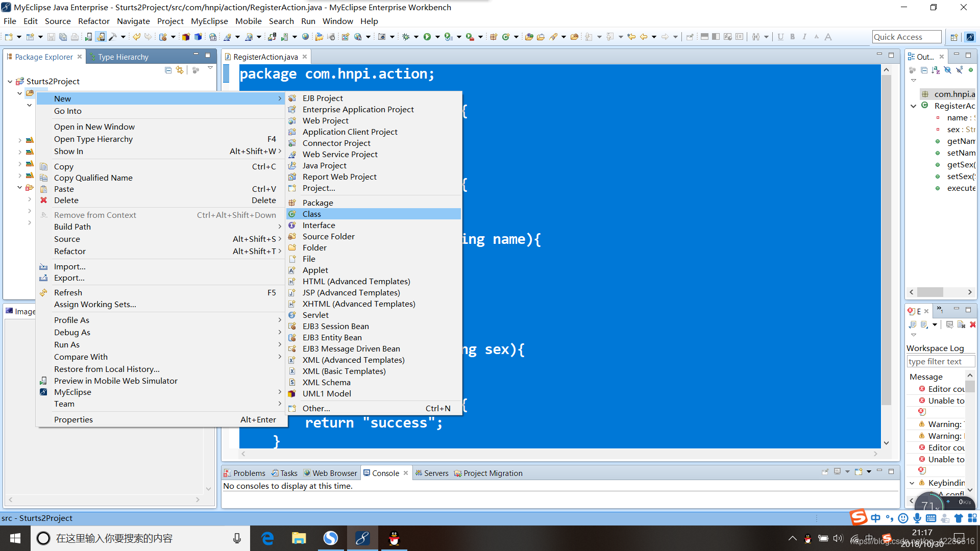Screen dimensions: 980x551
Task: Toggle the Underline formatting button
Action: [780, 37]
